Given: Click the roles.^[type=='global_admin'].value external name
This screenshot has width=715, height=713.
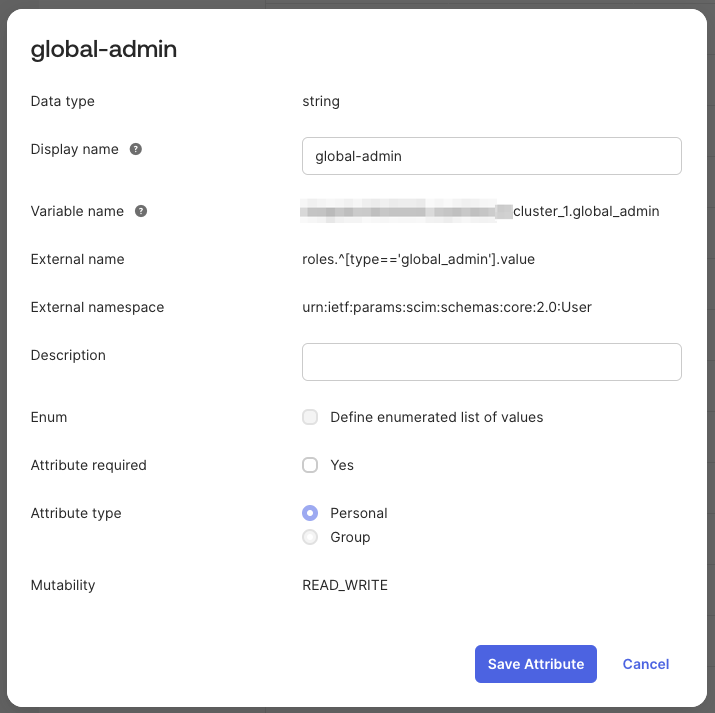Looking at the screenshot, I should tap(418, 259).
